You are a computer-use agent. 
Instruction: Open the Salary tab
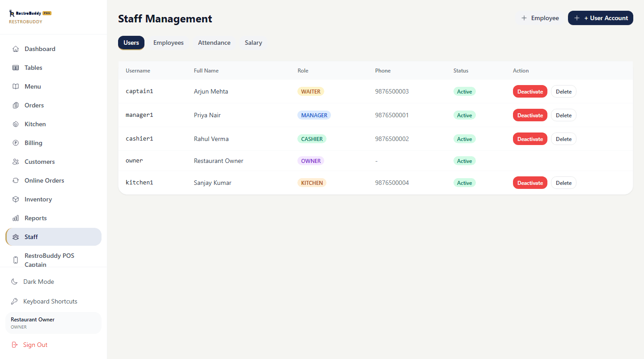point(254,43)
